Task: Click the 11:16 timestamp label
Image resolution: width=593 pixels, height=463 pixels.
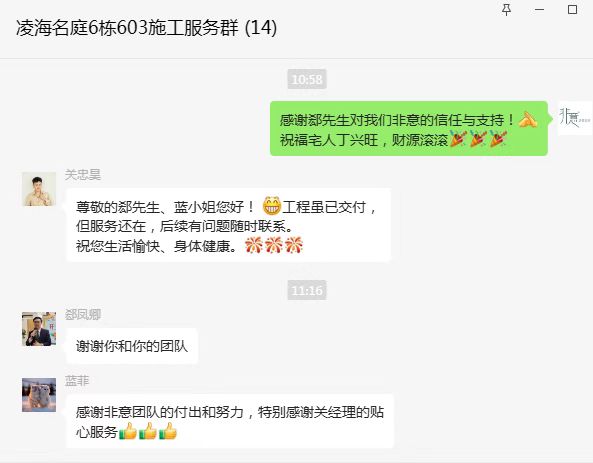Action: [x=307, y=291]
